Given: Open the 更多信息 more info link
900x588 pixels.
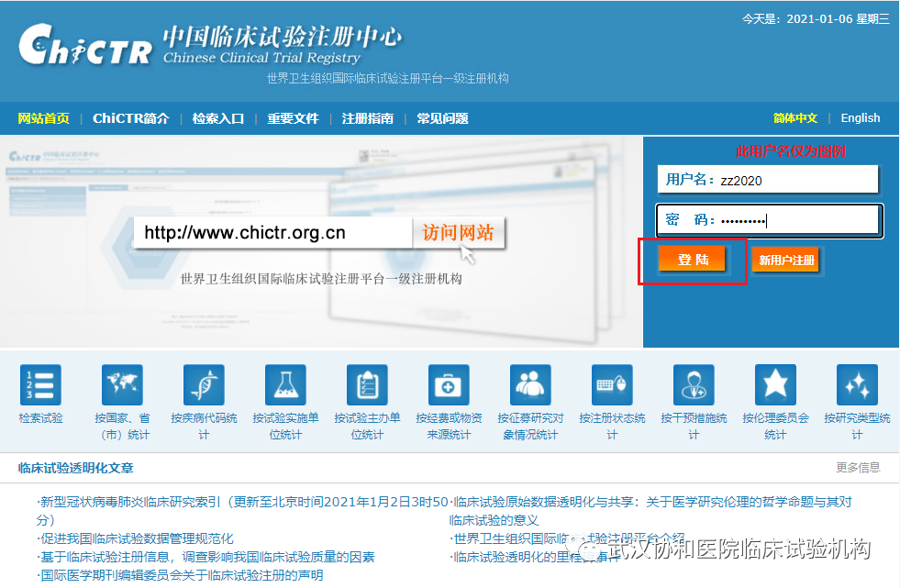Looking at the screenshot, I should click(x=858, y=468).
